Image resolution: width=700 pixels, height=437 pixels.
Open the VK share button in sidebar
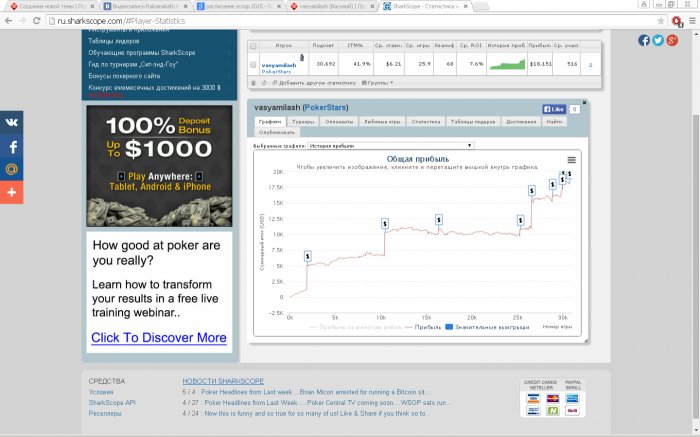click(x=12, y=122)
